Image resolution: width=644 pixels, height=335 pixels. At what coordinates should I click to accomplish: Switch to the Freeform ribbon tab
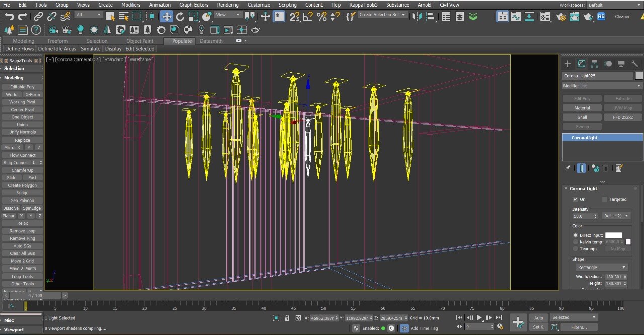click(58, 41)
